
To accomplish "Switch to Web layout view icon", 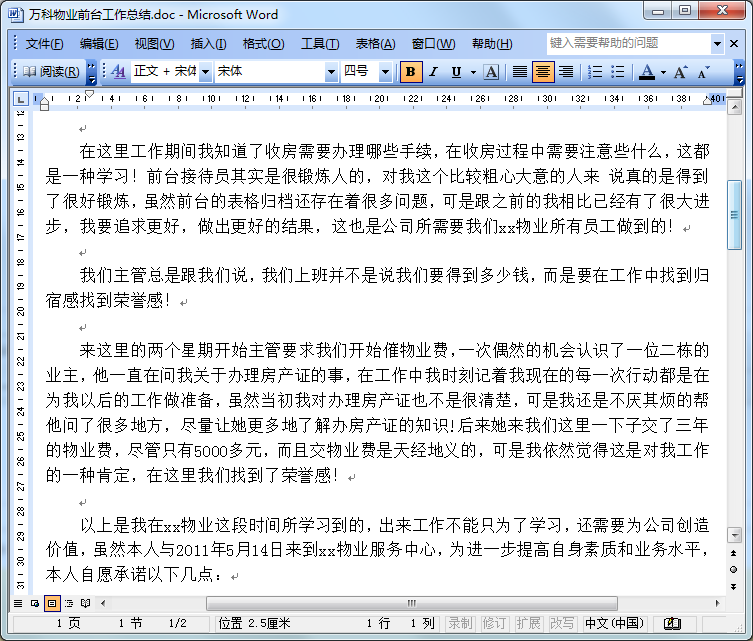I will [x=35, y=603].
